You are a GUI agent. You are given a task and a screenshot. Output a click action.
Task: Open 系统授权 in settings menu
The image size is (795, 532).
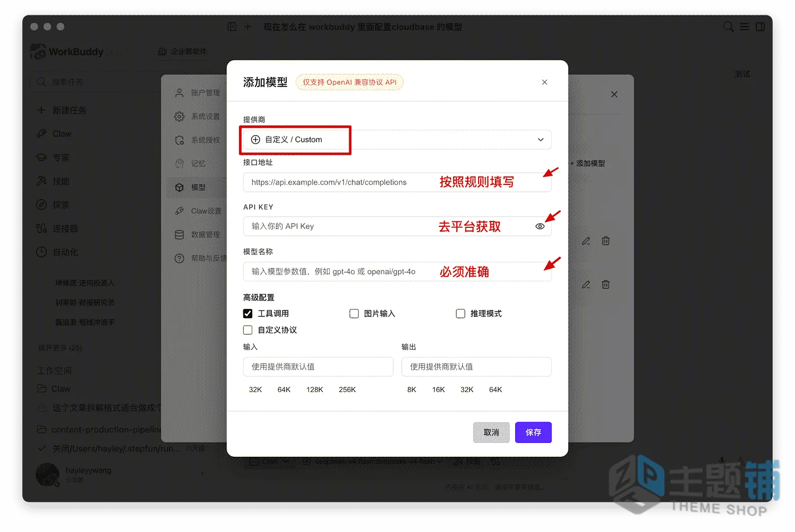(x=197, y=140)
